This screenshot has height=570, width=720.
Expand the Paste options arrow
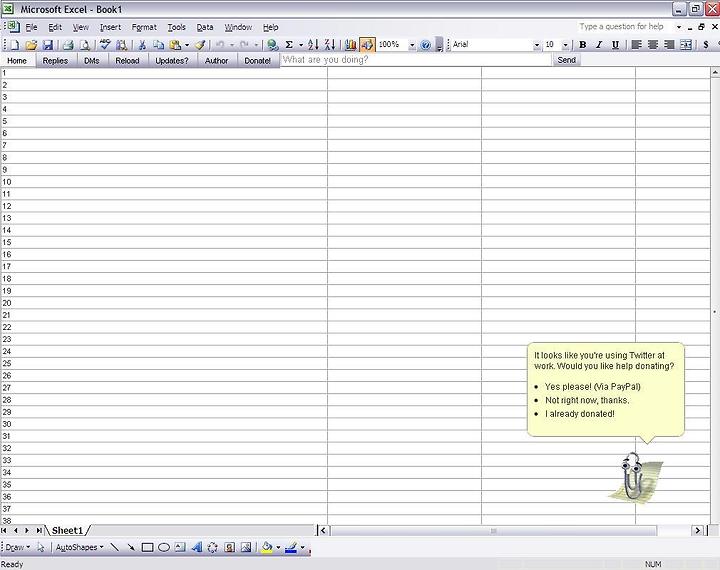pos(187,45)
